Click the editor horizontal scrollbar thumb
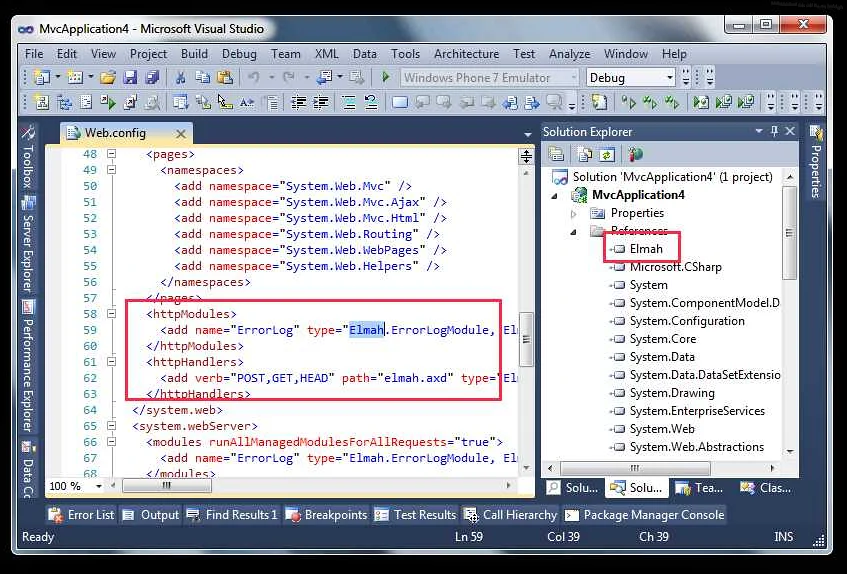This screenshot has width=847, height=574. 167,486
